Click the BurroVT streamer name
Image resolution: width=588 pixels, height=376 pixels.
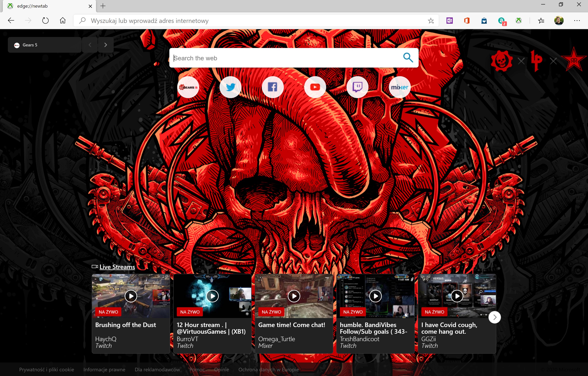(187, 339)
